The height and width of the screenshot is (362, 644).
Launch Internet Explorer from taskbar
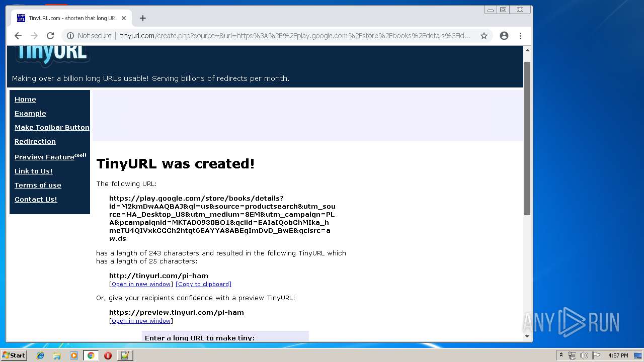pyautogui.click(x=40, y=355)
